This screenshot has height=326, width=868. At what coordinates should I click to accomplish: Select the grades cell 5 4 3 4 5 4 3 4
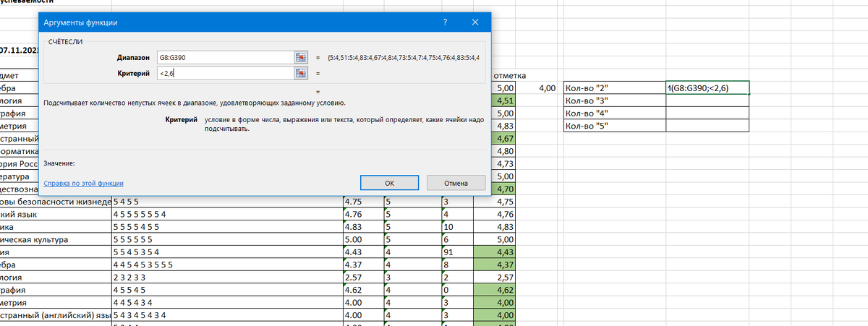point(227,315)
